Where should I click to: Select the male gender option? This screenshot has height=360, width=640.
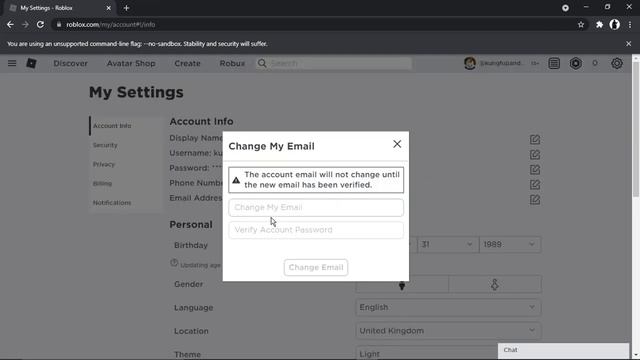(x=402, y=284)
